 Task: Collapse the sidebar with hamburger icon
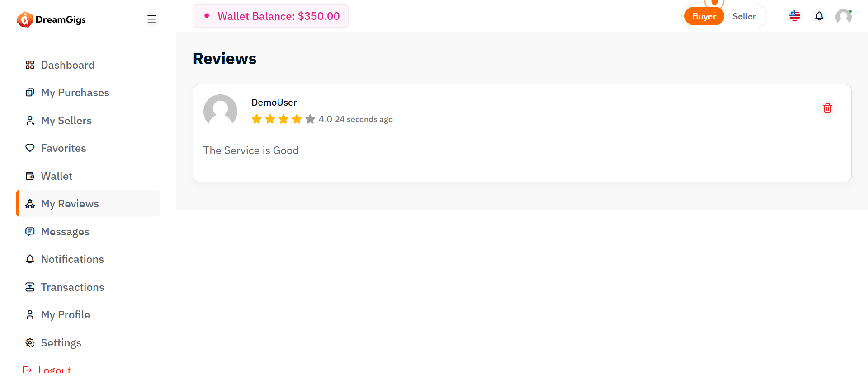(151, 19)
